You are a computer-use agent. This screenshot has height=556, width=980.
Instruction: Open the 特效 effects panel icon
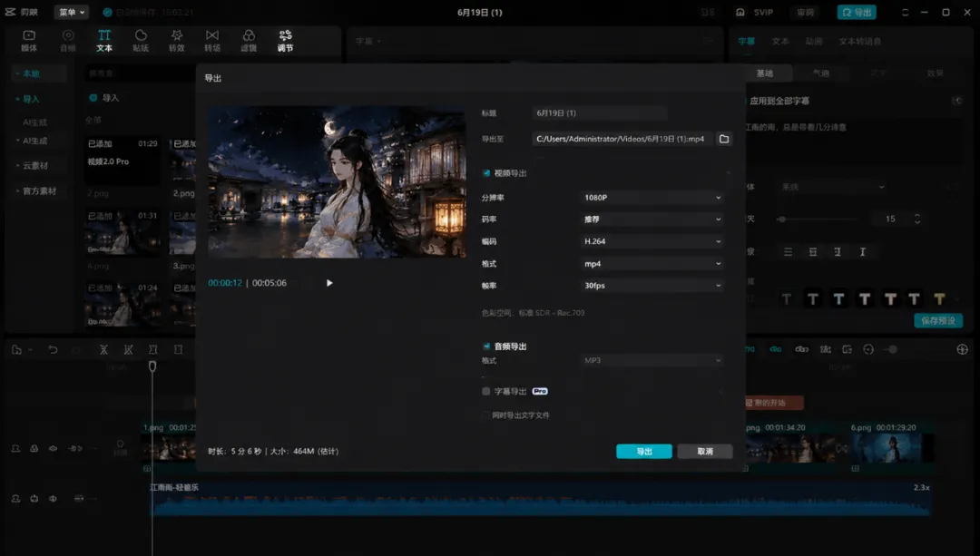177,40
